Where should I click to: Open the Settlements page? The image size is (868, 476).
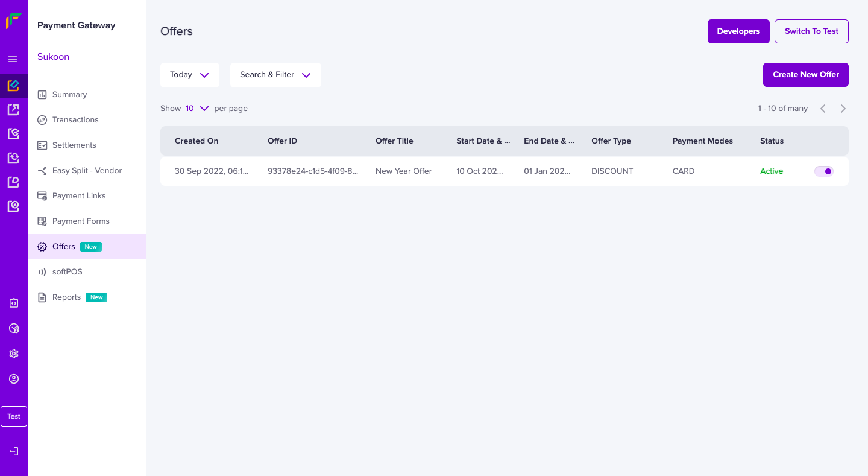[74, 145]
